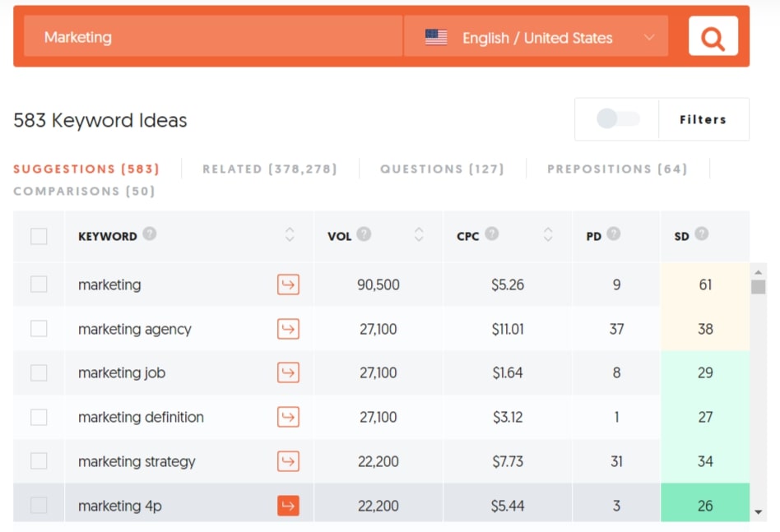
Task: Open arrow icon for marketing agency keyword
Action: coord(288,329)
